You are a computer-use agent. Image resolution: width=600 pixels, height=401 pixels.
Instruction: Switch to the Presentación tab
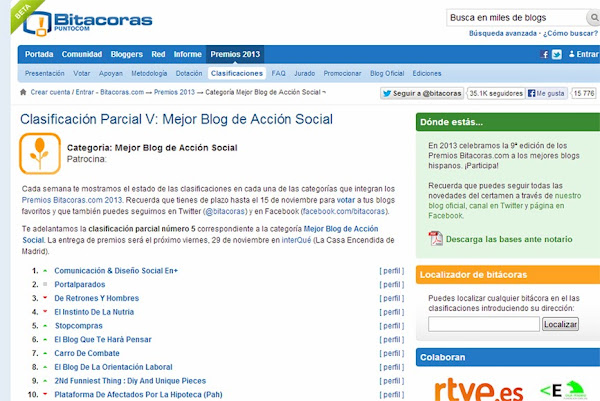pos(45,73)
